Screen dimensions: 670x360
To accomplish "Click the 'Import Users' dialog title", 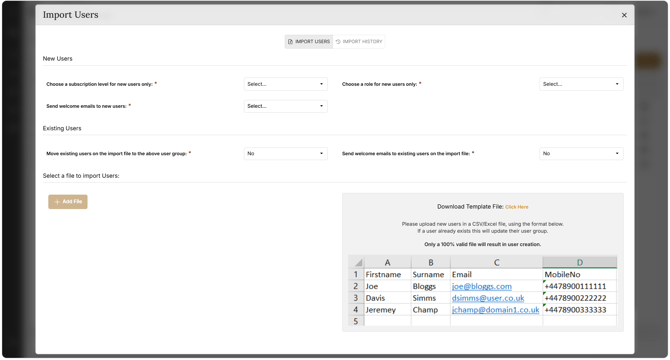I will pyautogui.click(x=71, y=15).
